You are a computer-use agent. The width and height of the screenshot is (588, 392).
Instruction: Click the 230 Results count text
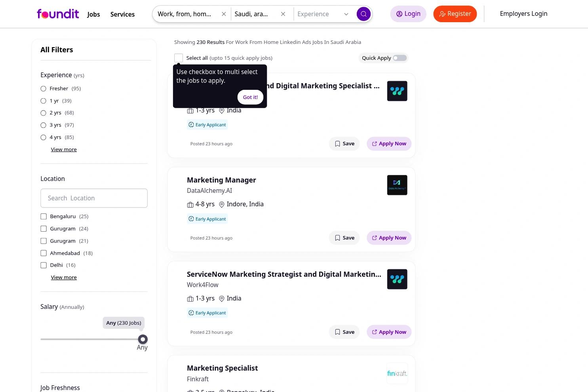(x=211, y=42)
